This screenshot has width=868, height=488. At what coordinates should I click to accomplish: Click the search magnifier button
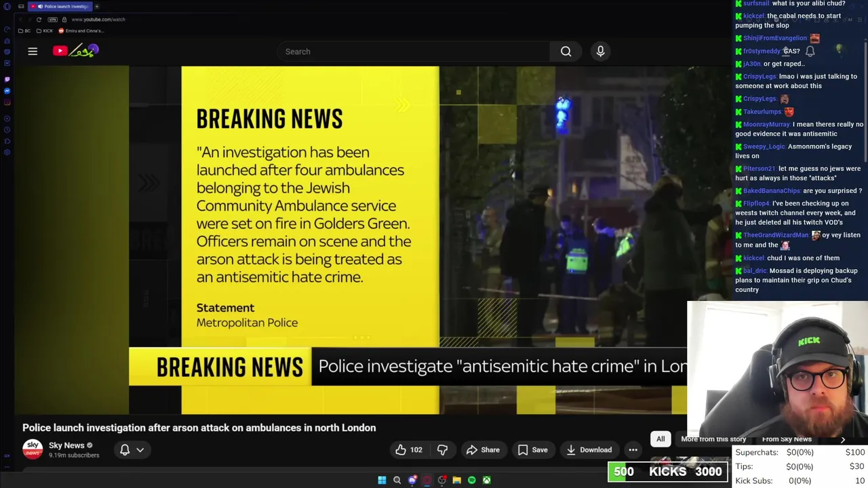pos(566,52)
